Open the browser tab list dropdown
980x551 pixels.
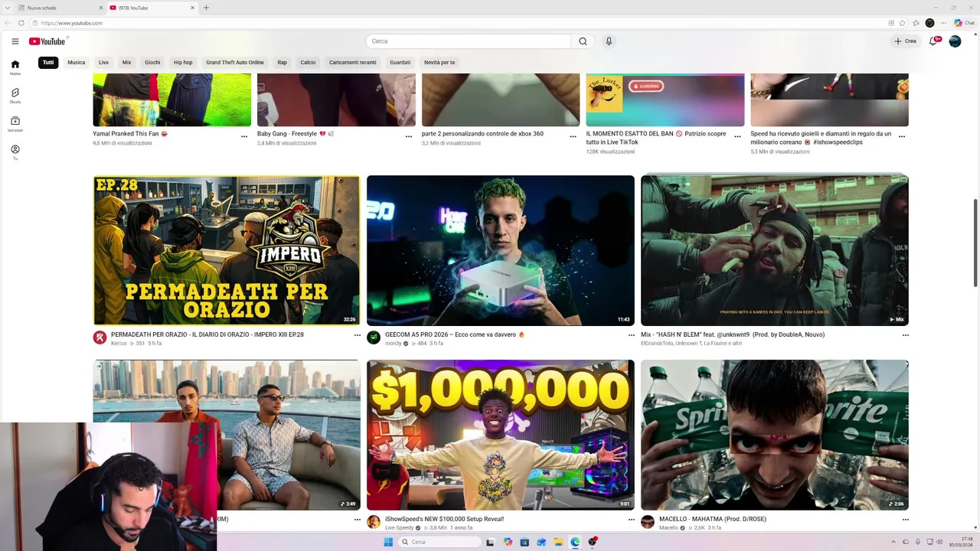click(7, 8)
